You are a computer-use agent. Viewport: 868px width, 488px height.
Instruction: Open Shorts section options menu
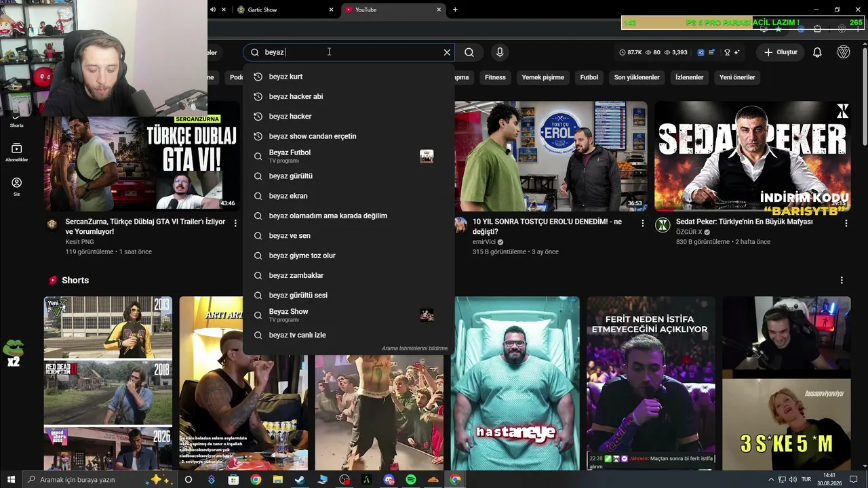click(842, 281)
